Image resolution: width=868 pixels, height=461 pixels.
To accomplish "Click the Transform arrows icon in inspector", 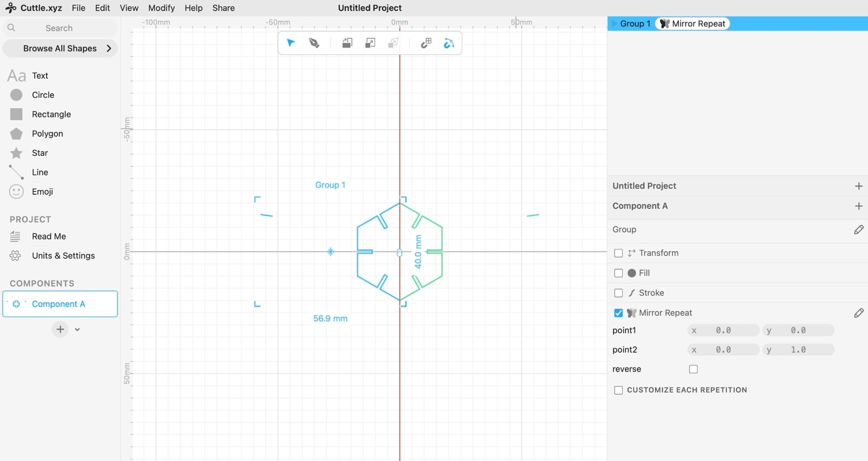I will [x=631, y=253].
